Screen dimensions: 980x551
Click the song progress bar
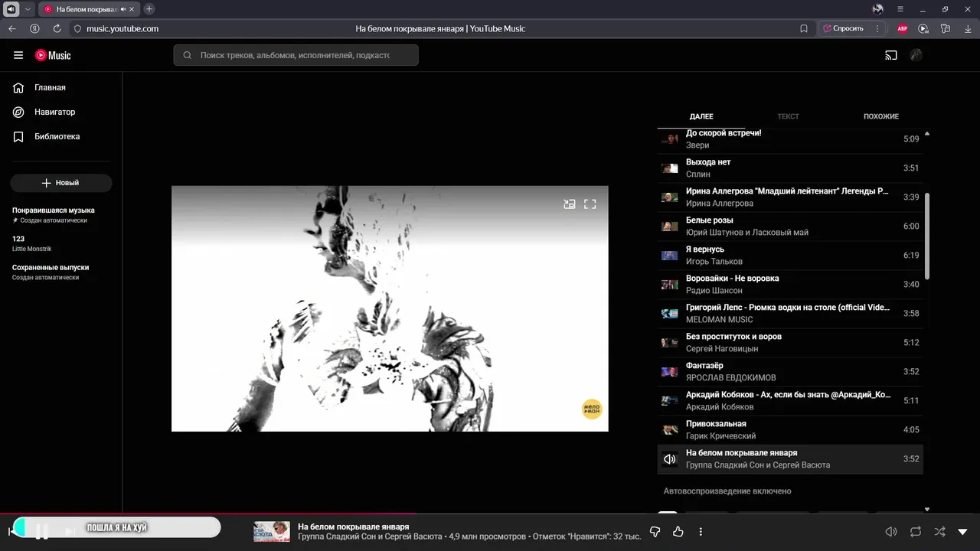click(x=490, y=514)
